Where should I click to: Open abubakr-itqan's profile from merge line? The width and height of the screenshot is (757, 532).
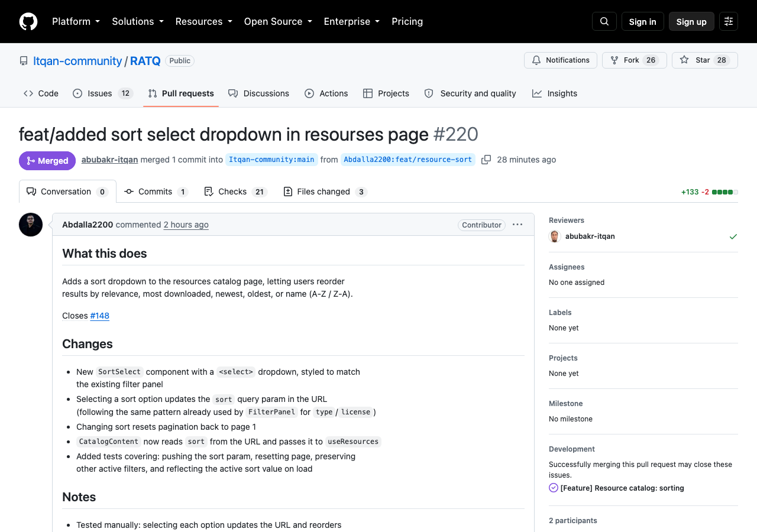click(110, 160)
